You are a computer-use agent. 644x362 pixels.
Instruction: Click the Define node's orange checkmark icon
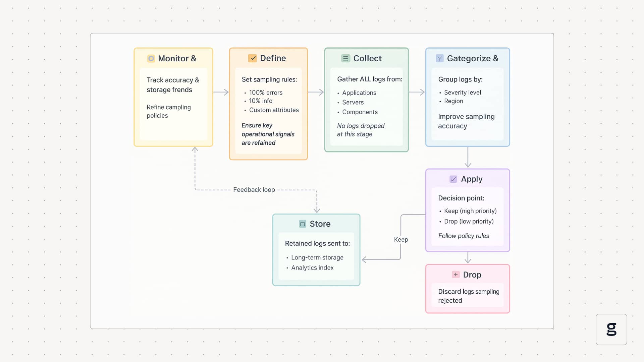[x=252, y=58]
